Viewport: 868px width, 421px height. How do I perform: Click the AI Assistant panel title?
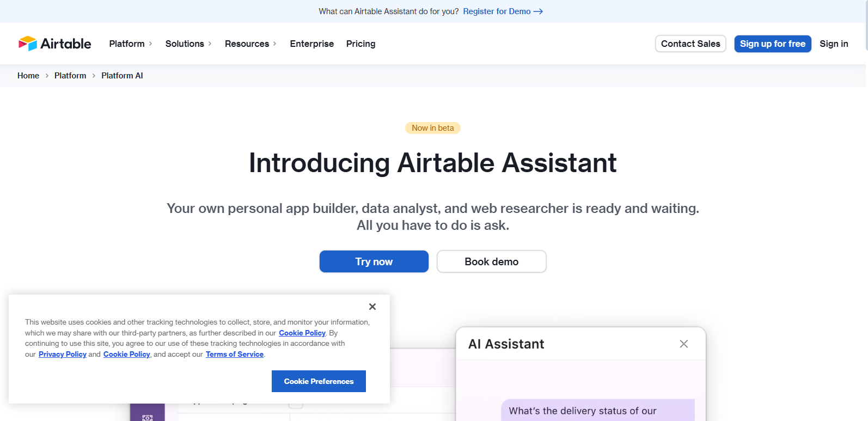[506, 344]
